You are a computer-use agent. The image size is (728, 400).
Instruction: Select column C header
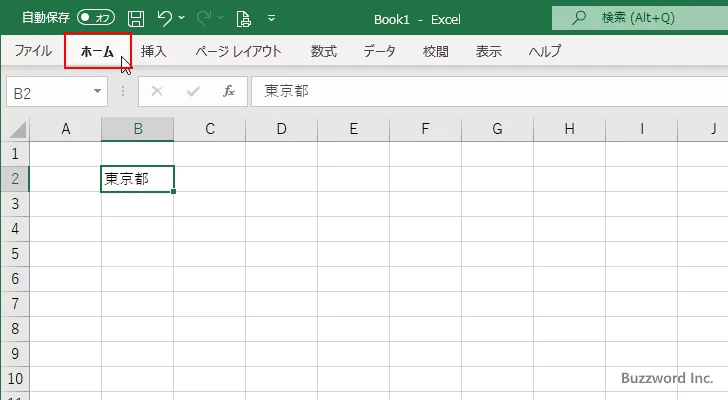click(x=210, y=129)
